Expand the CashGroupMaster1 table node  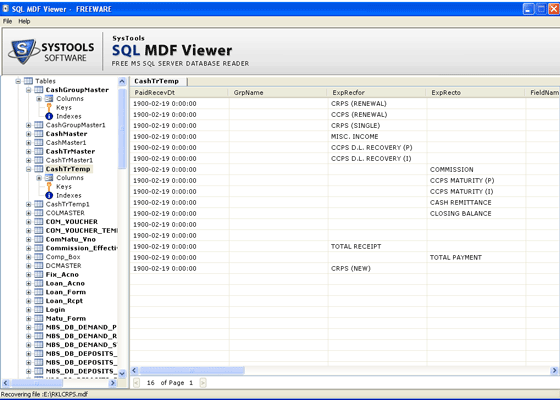point(29,125)
